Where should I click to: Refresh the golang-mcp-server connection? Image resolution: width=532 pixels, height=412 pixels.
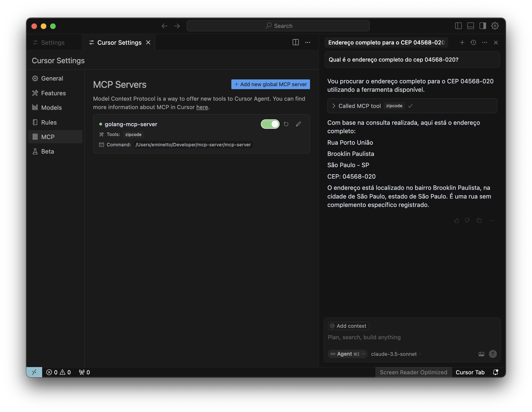pyautogui.click(x=286, y=124)
